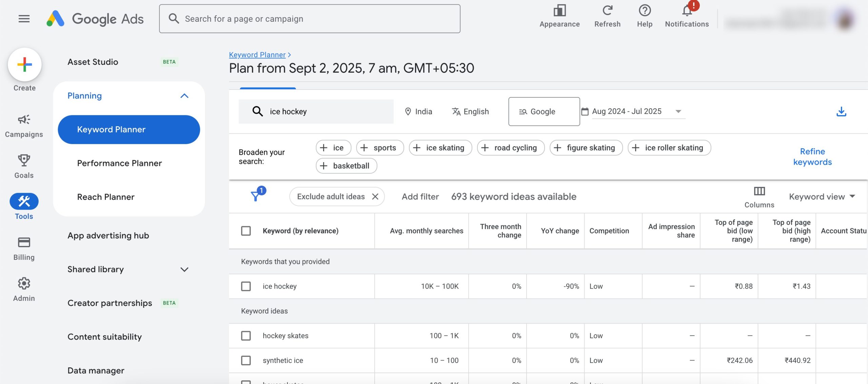Open Goals trophy section
The image size is (868, 384).
pyautogui.click(x=24, y=167)
